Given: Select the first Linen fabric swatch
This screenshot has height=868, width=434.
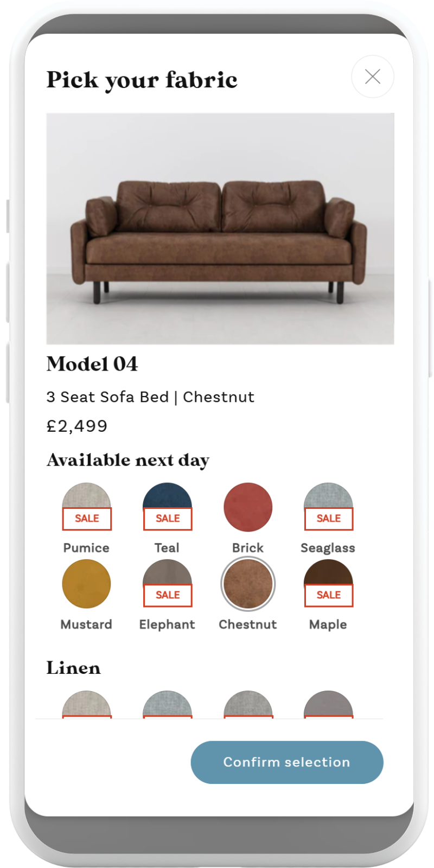Looking at the screenshot, I should point(86,705).
